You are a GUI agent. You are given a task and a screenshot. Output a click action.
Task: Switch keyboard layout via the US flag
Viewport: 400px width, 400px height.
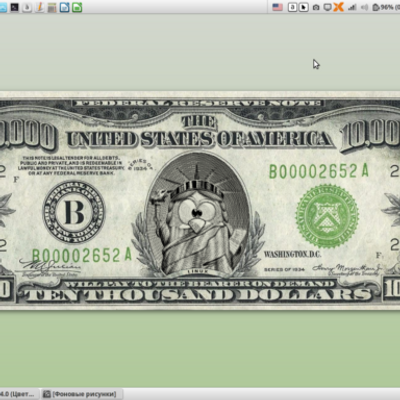coord(277,7)
